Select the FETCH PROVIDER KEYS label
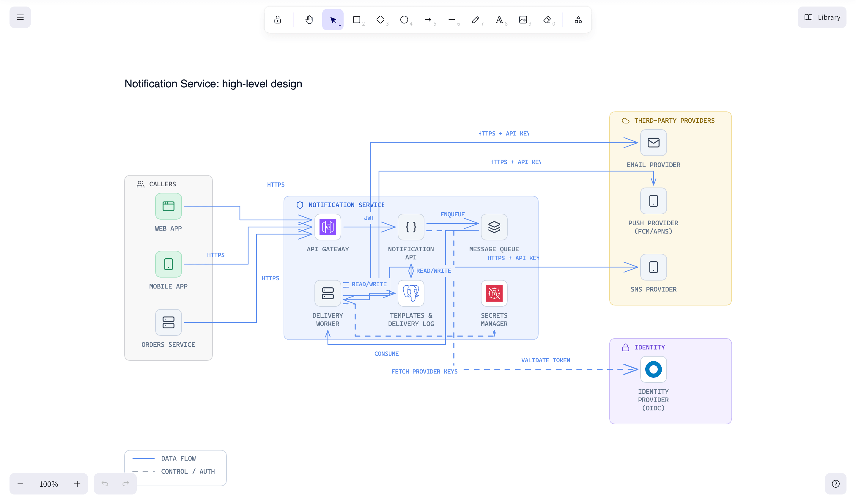 tap(424, 372)
